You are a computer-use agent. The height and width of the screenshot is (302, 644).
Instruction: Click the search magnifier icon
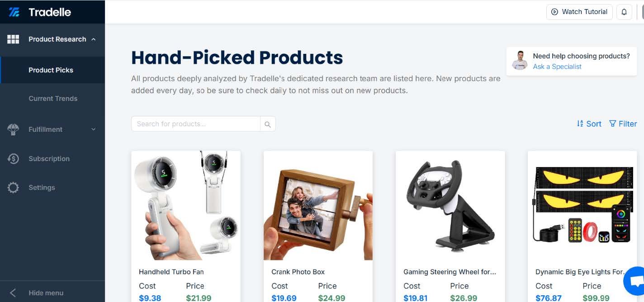268,124
